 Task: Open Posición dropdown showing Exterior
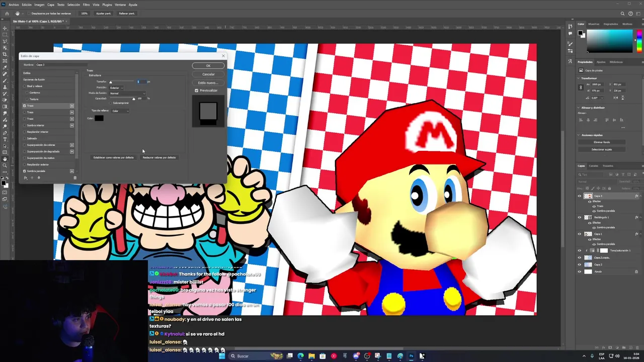116,88
